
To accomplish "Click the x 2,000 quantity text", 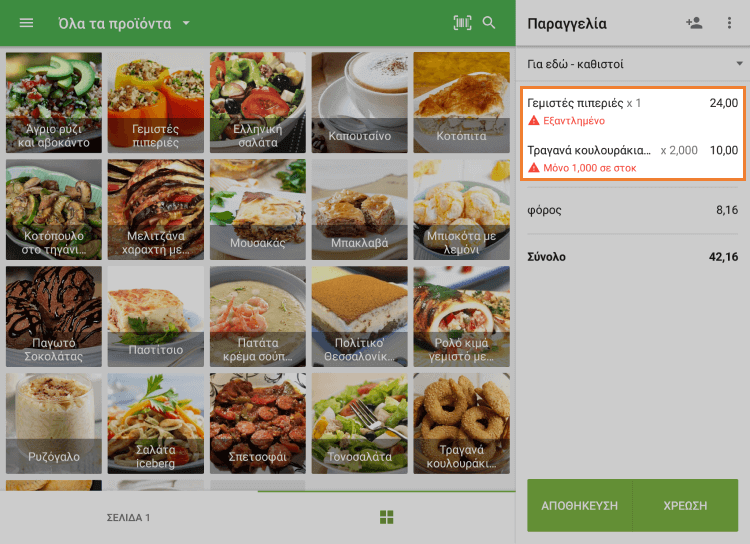I will [x=679, y=150].
